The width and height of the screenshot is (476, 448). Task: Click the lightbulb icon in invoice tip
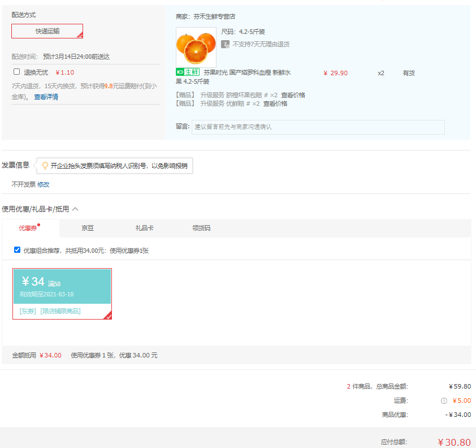pyautogui.click(x=45, y=166)
